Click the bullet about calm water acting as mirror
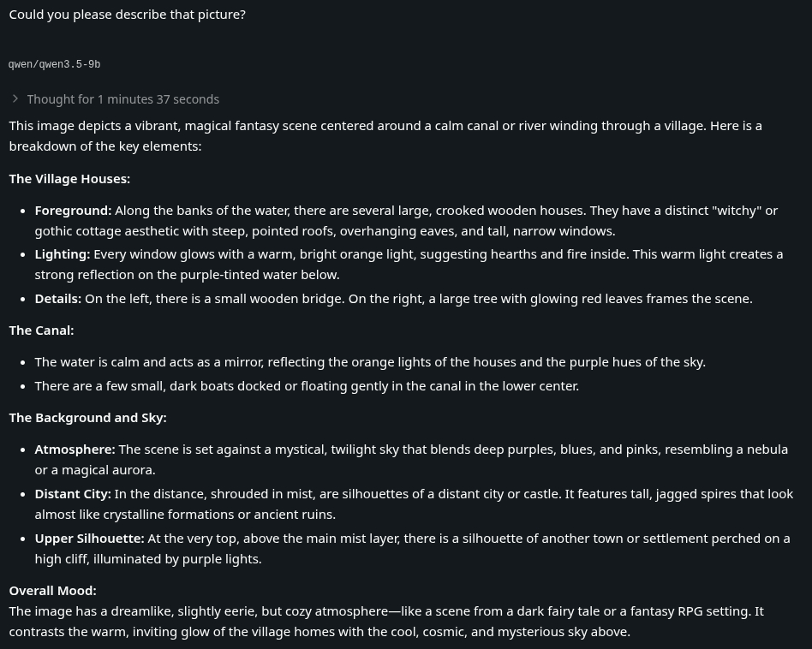The width and height of the screenshot is (812, 649). [x=370, y=362]
